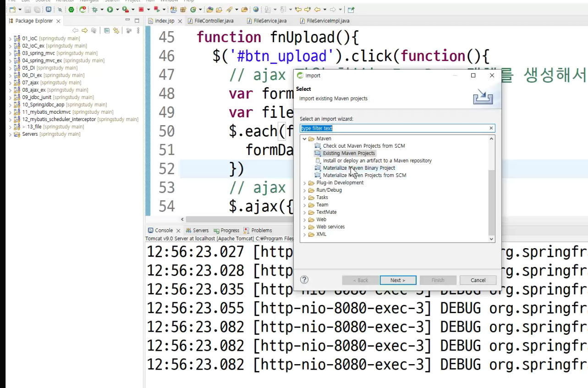Click the Next Annotation arrow icon
Screen dimensions: 588x388
click(267, 9)
